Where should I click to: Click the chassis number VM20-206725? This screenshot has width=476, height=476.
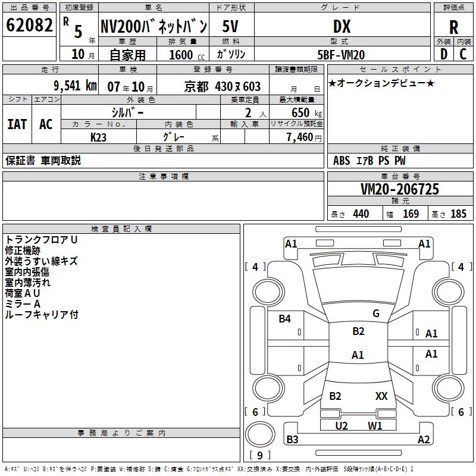click(400, 189)
